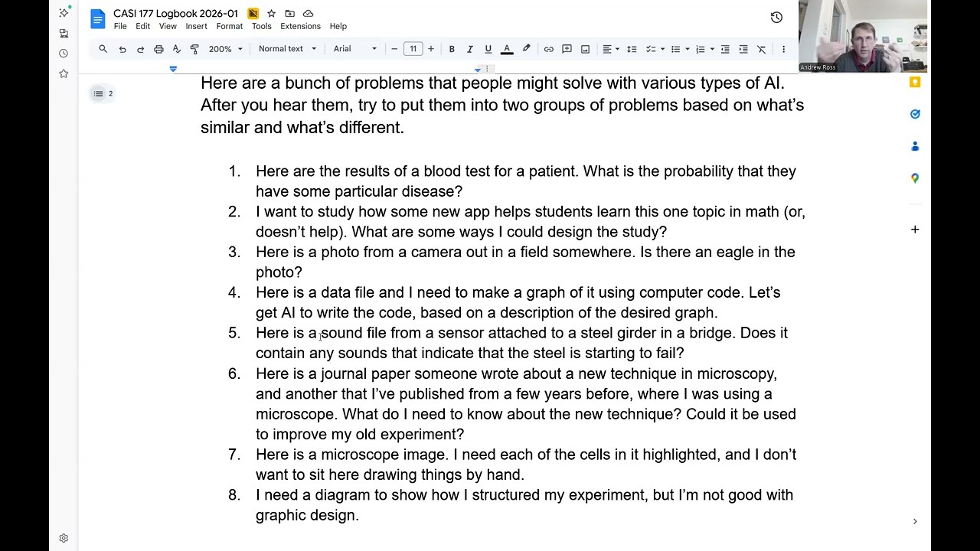Run spelling and grammar check
Viewport: 980px width, 551px height.
[x=177, y=49]
